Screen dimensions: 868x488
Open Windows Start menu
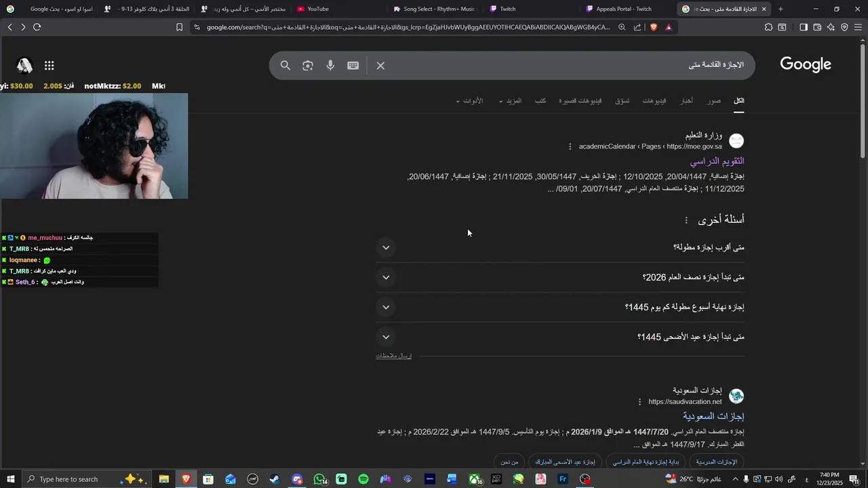coord(10,479)
